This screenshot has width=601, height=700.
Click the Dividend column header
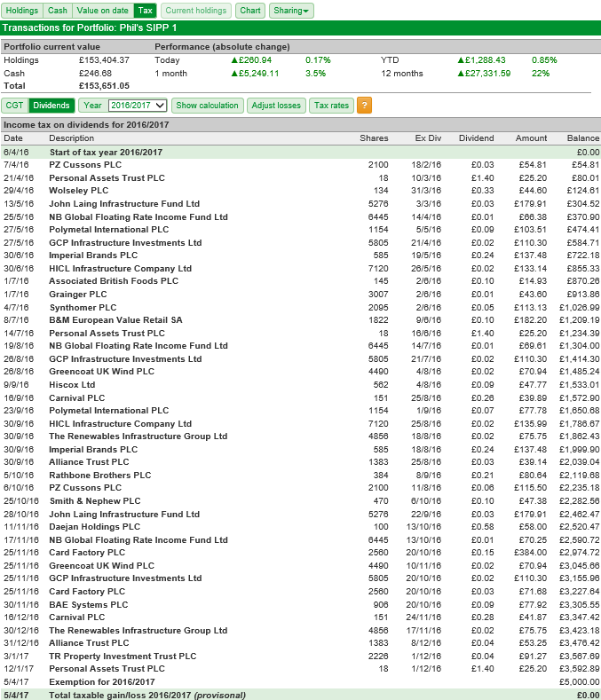[477, 138]
